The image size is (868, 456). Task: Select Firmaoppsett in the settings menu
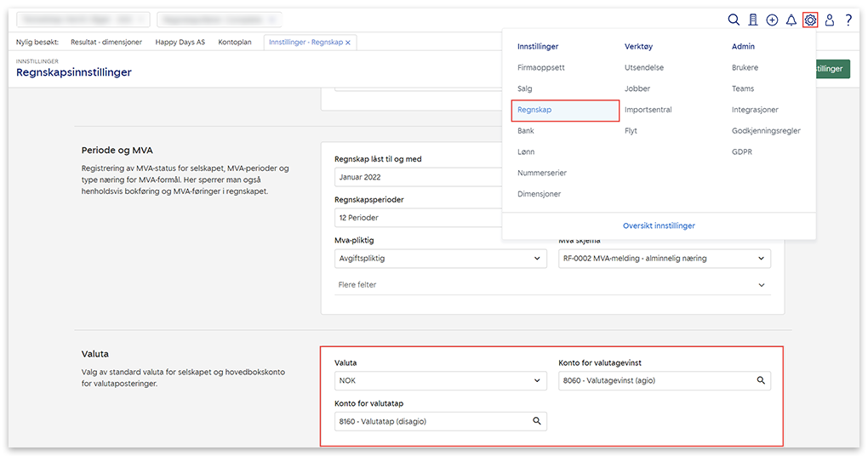(x=541, y=67)
